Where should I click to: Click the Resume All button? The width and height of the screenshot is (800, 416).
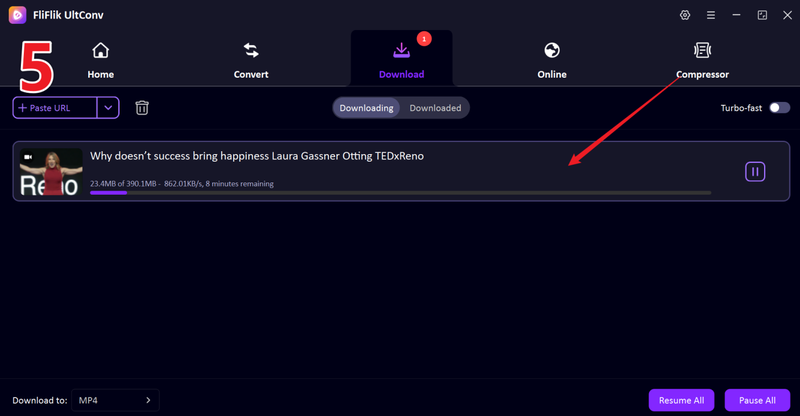681,400
